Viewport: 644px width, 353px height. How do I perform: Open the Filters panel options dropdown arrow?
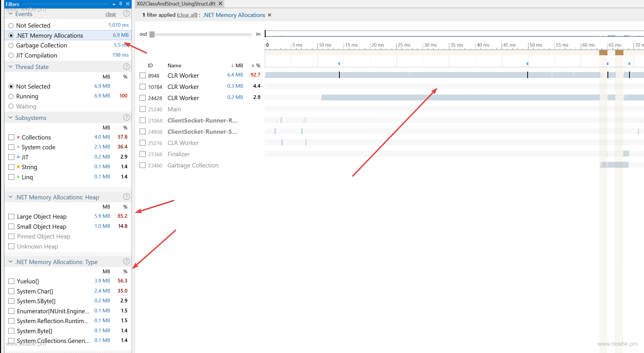[114, 4]
